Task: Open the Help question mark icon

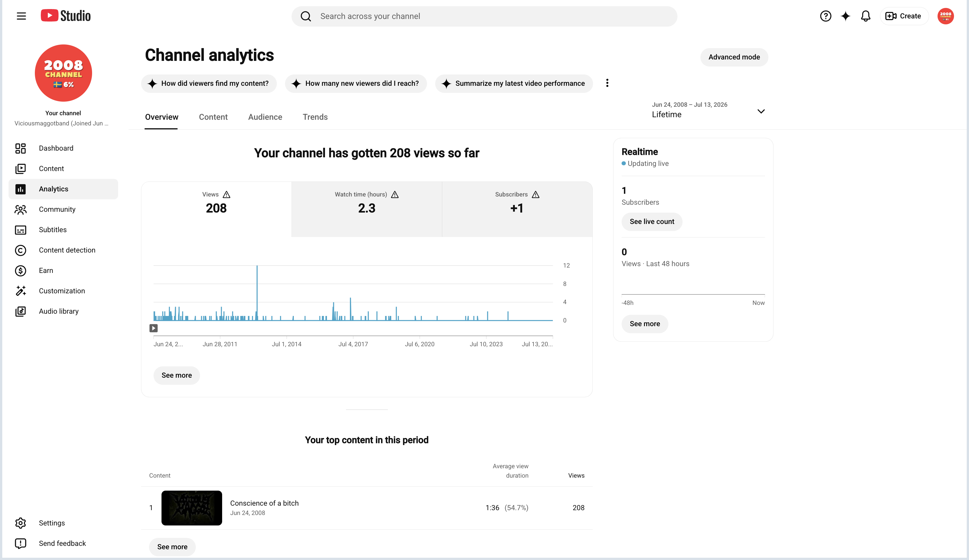Action: (x=825, y=16)
